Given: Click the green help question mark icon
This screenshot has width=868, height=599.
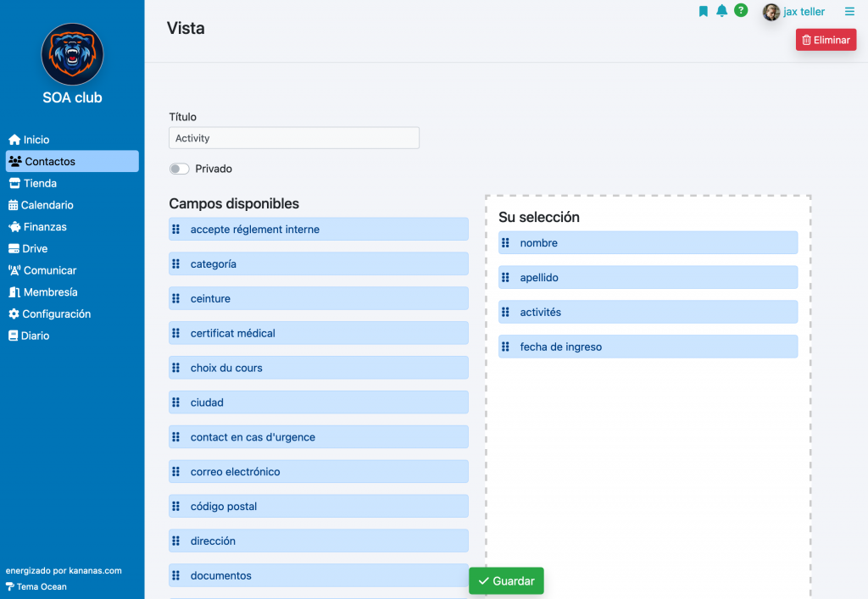Looking at the screenshot, I should click(741, 10).
